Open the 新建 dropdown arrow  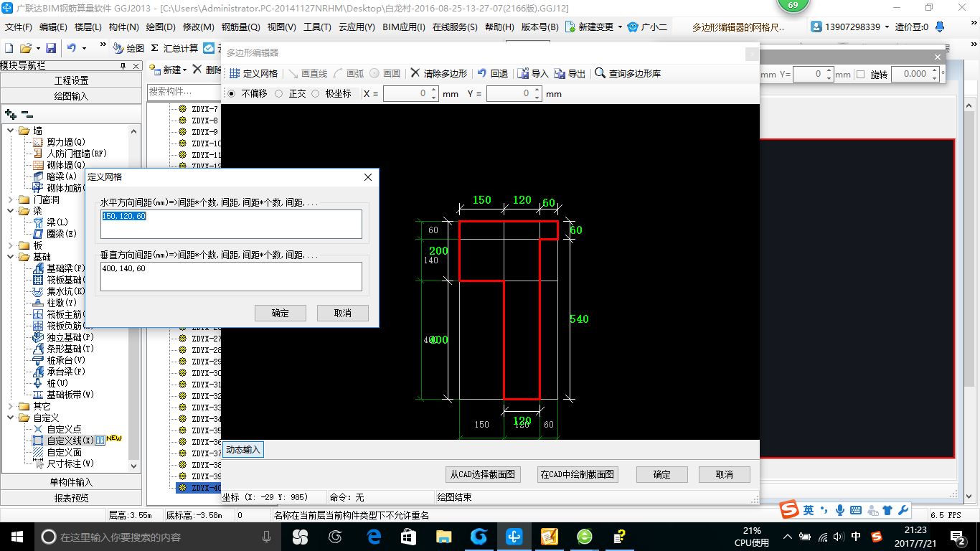pyautogui.click(x=184, y=70)
